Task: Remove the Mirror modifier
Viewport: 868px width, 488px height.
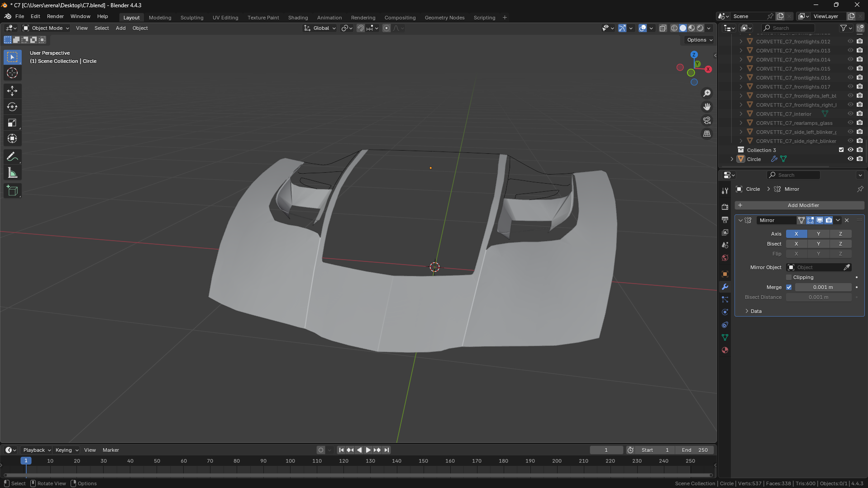Action: point(847,220)
